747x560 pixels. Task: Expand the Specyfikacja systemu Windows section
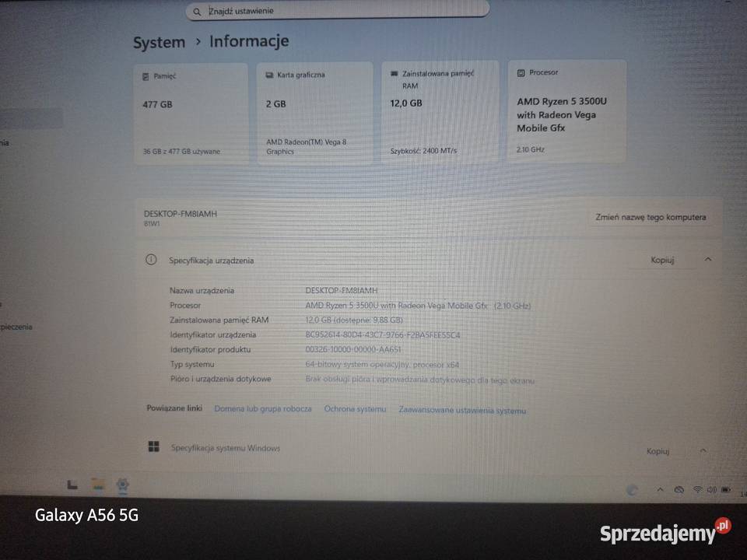pos(703,450)
